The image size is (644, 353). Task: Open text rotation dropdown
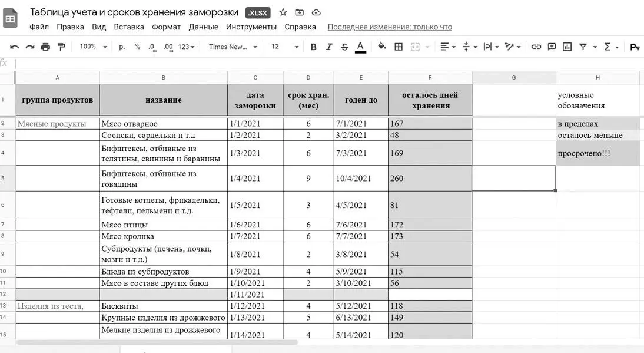tap(513, 47)
